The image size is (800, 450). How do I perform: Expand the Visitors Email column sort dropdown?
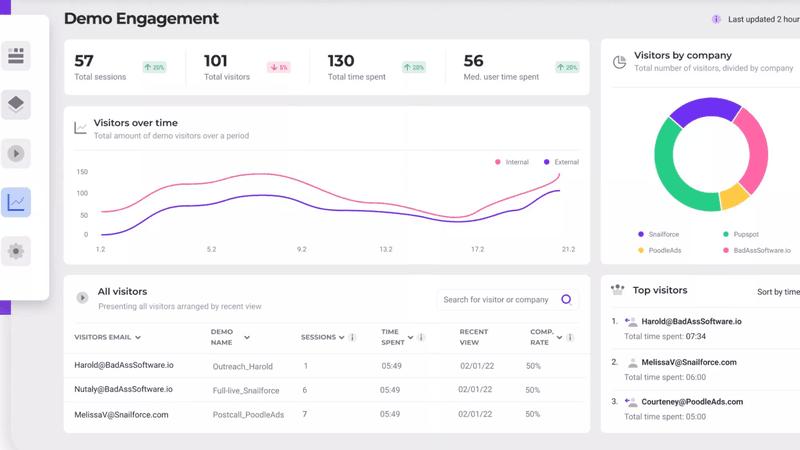(138, 338)
